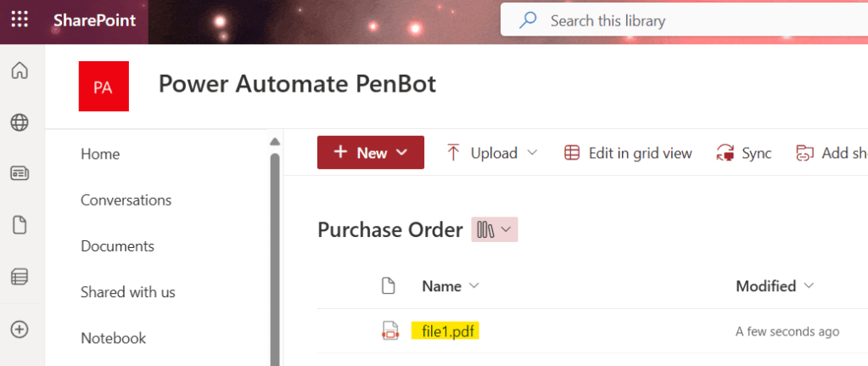Open My lists icon in rail

coord(20,277)
